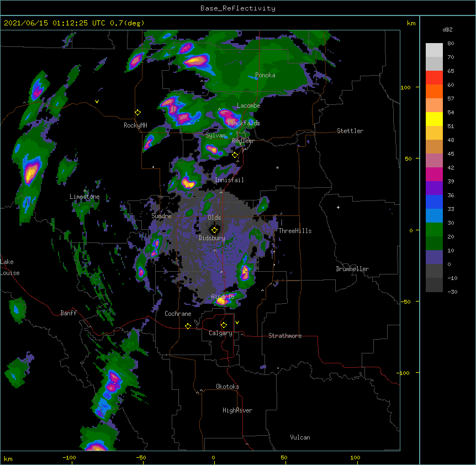
Task: Click the -100 tick on the bottom x-axis
Action: (70, 457)
